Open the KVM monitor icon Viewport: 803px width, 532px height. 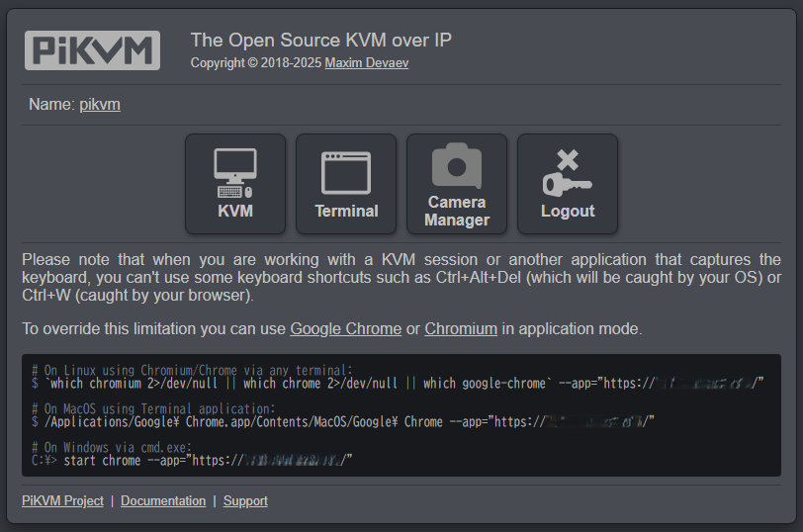click(x=235, y=173)
